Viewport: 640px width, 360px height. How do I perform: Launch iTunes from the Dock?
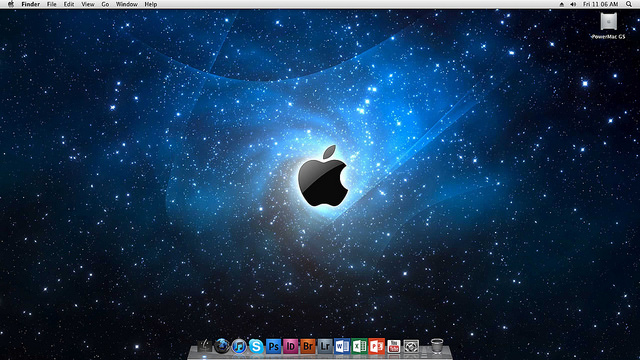tap(239, 347)
